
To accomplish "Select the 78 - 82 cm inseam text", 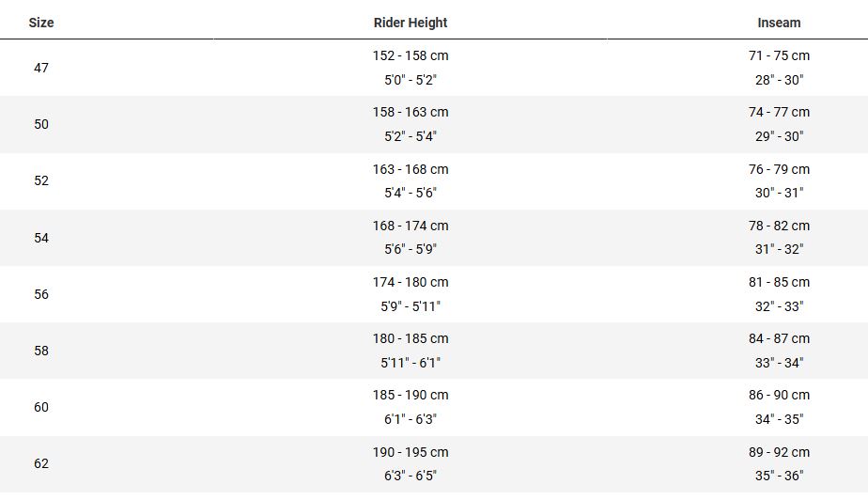I will 779,226.
